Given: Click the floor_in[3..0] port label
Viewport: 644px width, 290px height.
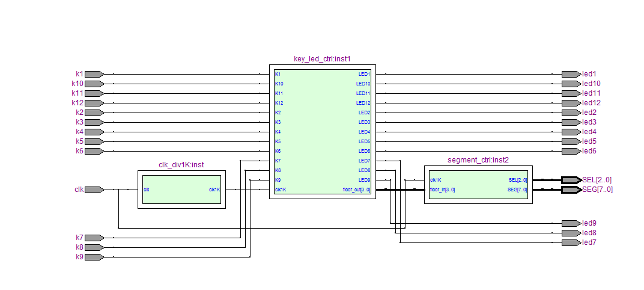Looking at the screenshot, I should tap(442, 190).
